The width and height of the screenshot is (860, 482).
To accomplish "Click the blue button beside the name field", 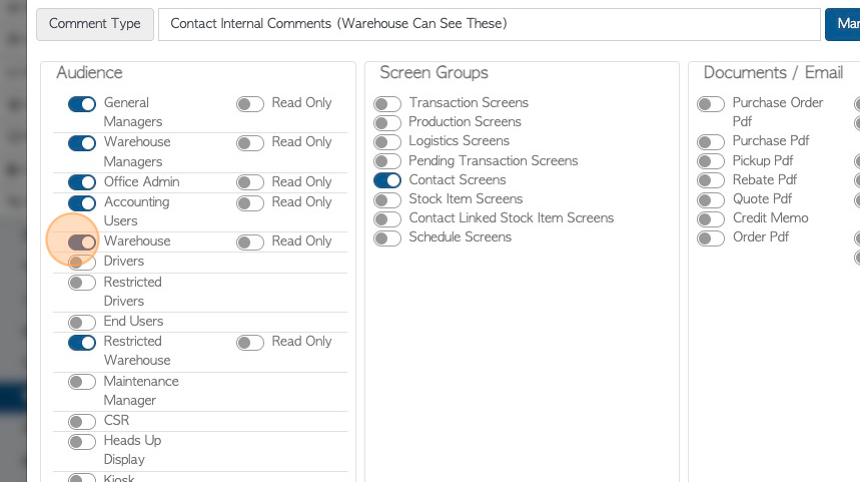I will (842, 24).
